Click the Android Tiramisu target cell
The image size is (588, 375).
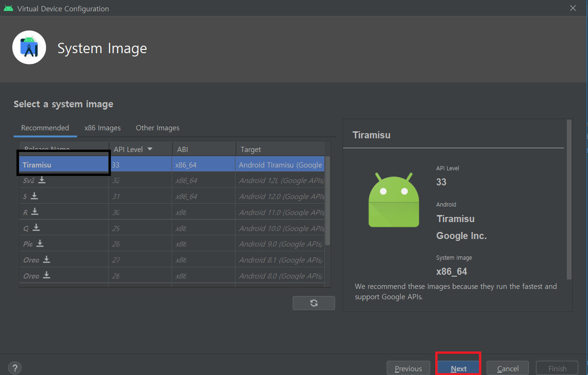(280, 165)
